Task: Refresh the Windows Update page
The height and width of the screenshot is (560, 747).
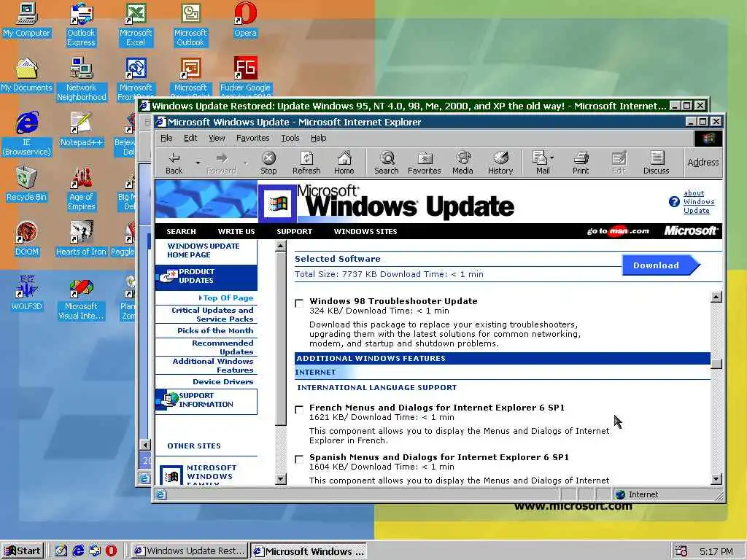Action: [306, 163]
